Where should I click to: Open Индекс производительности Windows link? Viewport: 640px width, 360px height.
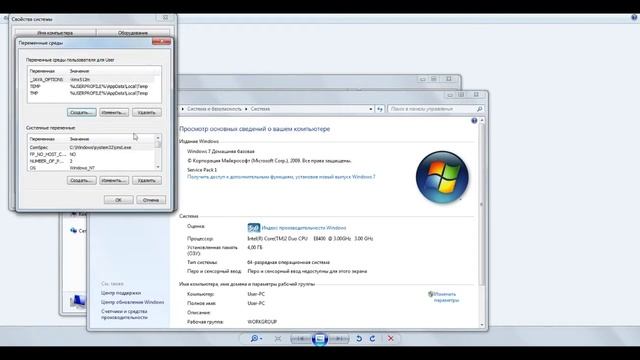point(304,228)
